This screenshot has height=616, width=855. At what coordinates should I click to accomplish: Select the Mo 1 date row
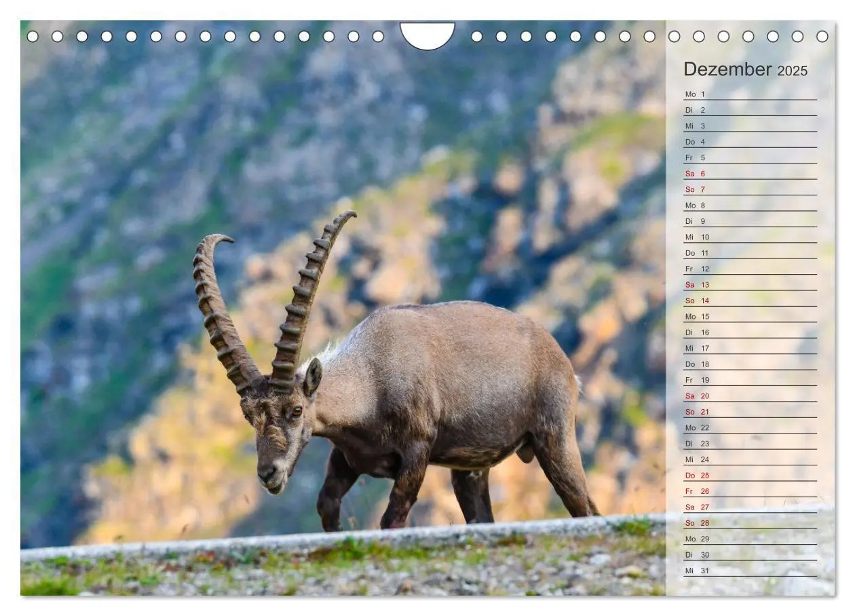tap(750, 94)
